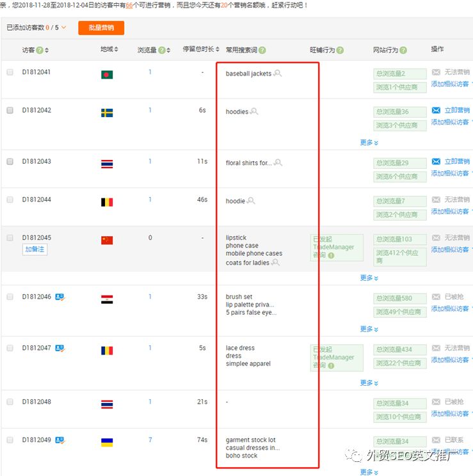
Task: Click info icon in D1812047 TradeManager box
Action: click(331, 366)
